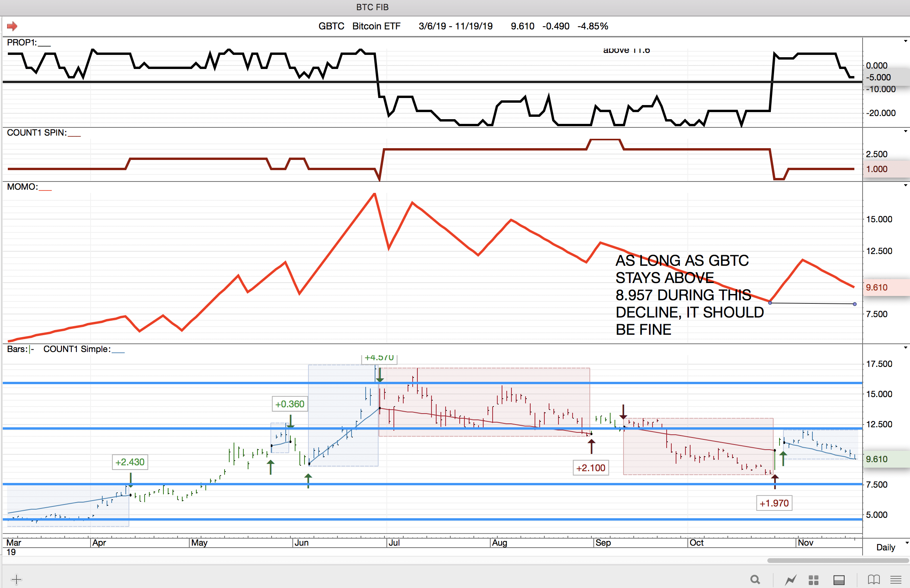Click the GBTC ticker symbol text
This screenshot has width=910, height=588.
(x=331, y=26)
